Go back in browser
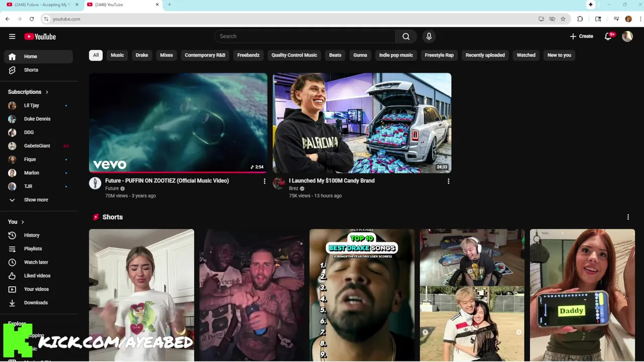644x362 pixels. pos(8,19)
